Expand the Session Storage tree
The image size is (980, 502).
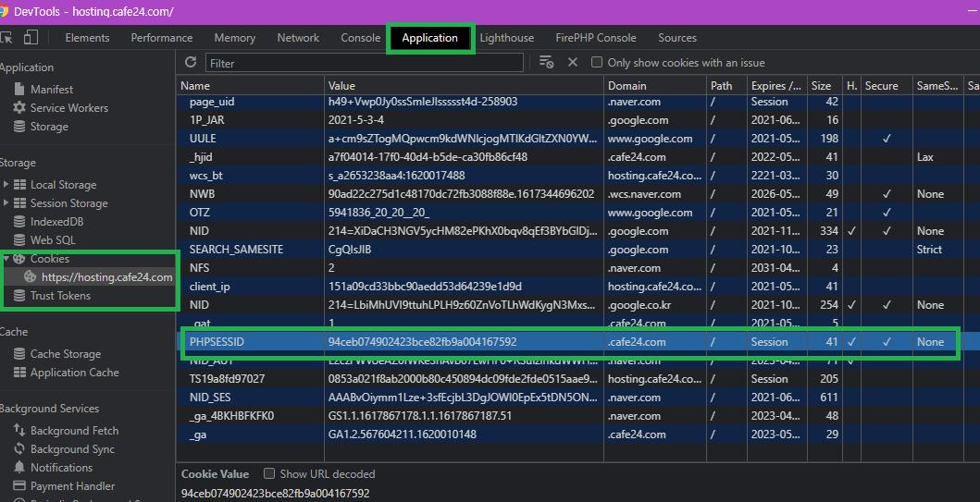point(6,203)
